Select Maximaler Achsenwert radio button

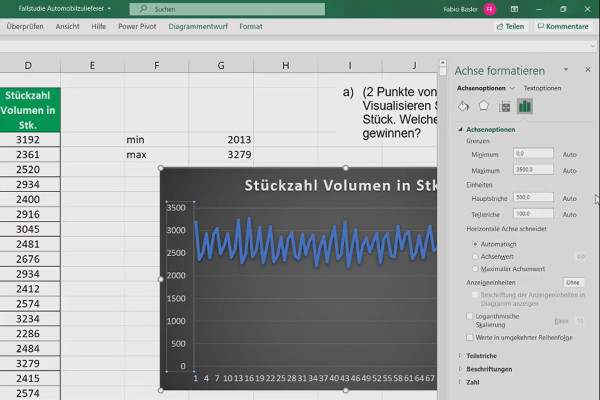475,269
